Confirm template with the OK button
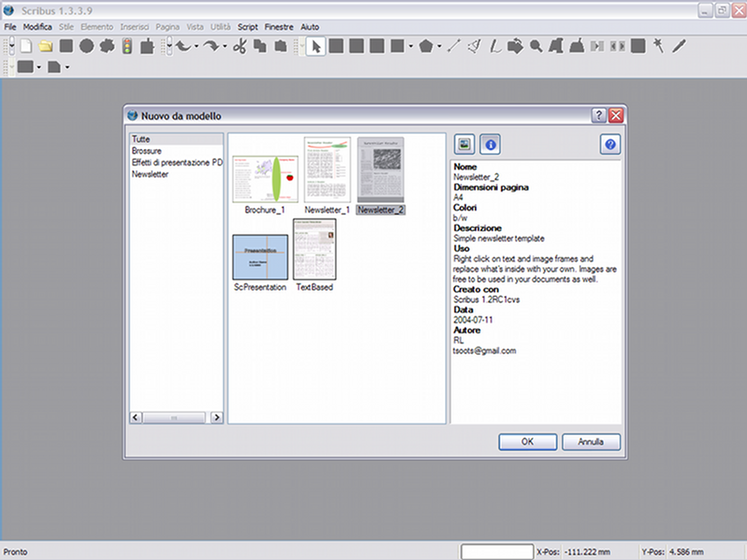The height and width of the screenshot is (560, 747). 527,442
